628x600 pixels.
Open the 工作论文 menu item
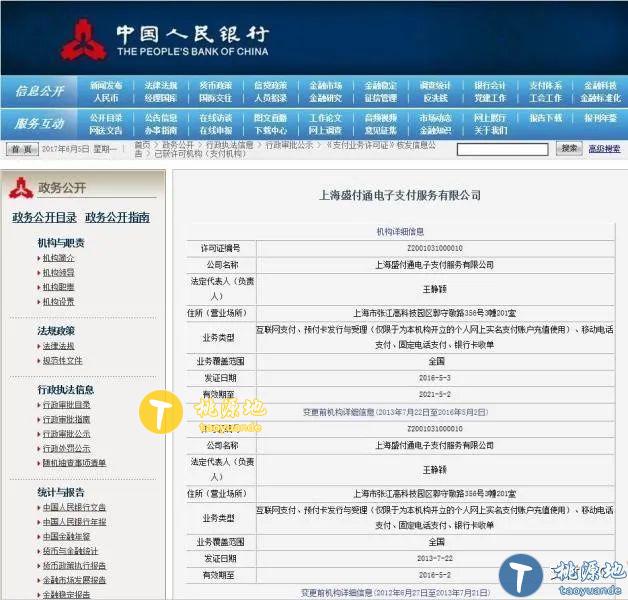326,118
